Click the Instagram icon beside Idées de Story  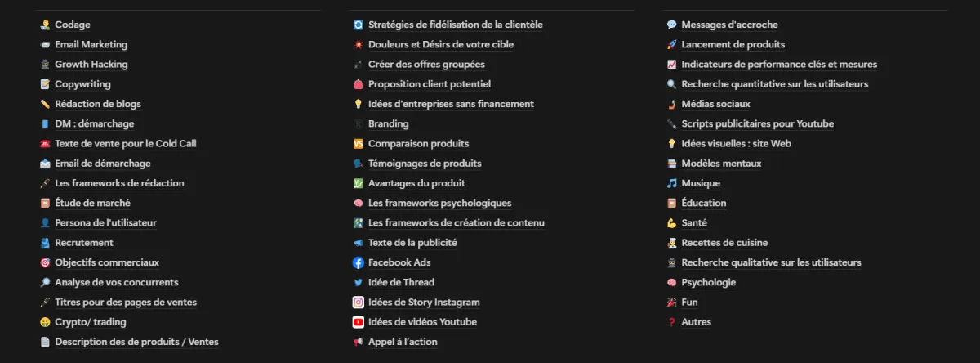[x=358, y=302]
